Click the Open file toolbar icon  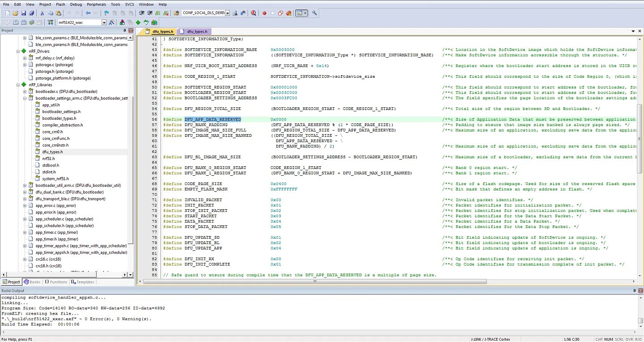point(15,13)
